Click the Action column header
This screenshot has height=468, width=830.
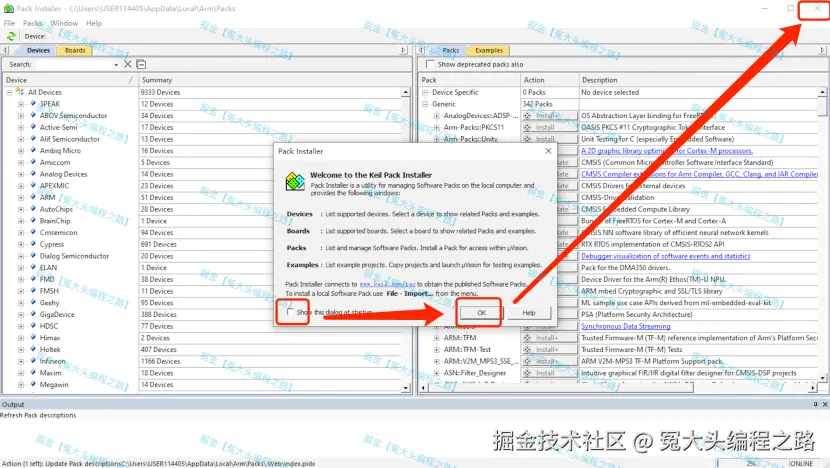point(549,80)
